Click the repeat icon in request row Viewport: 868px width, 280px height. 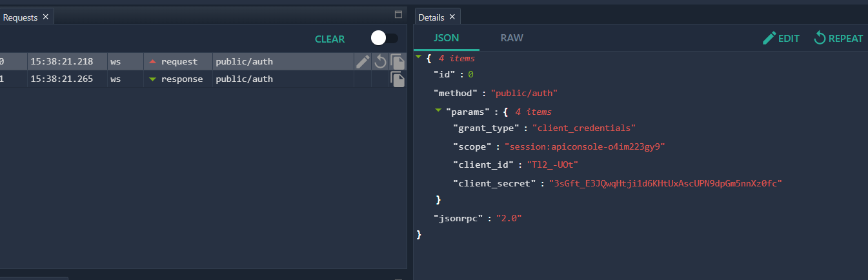click(x=380, y=61)
